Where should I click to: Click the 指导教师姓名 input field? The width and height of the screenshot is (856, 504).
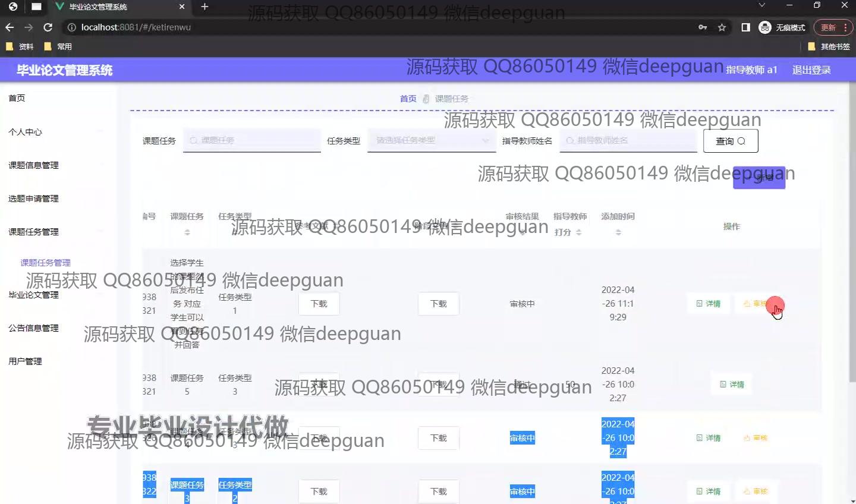click(628, 141)
